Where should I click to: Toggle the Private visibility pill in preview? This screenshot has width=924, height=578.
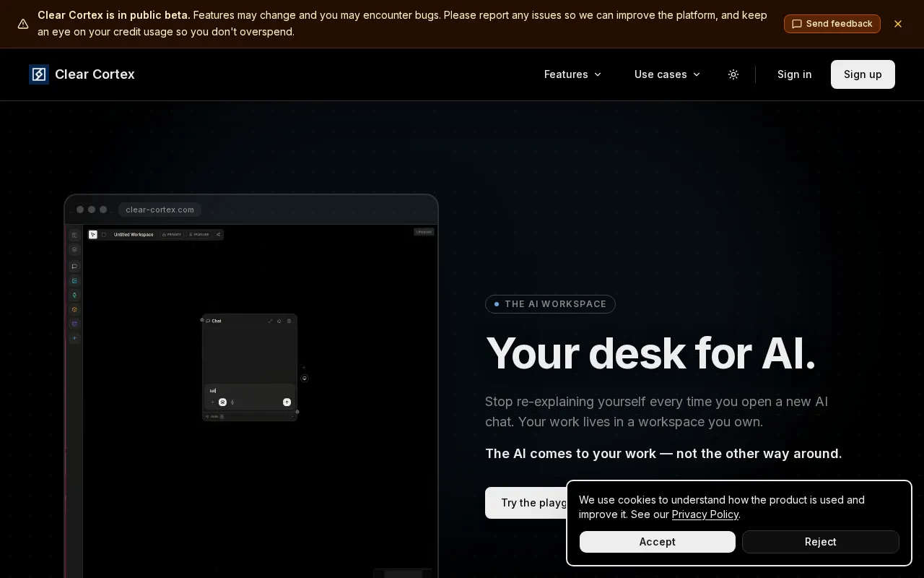(172, 235)
